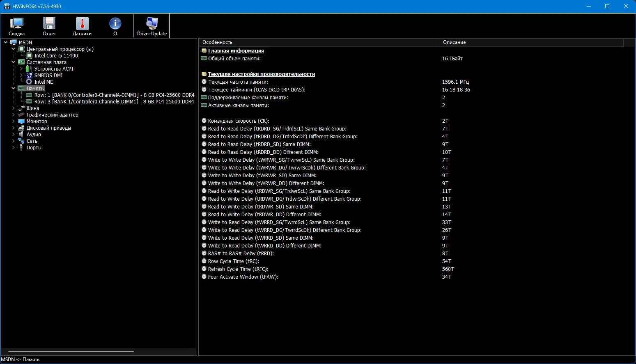Click the SMBIOS DMI icon

click(x=29, y=75)
